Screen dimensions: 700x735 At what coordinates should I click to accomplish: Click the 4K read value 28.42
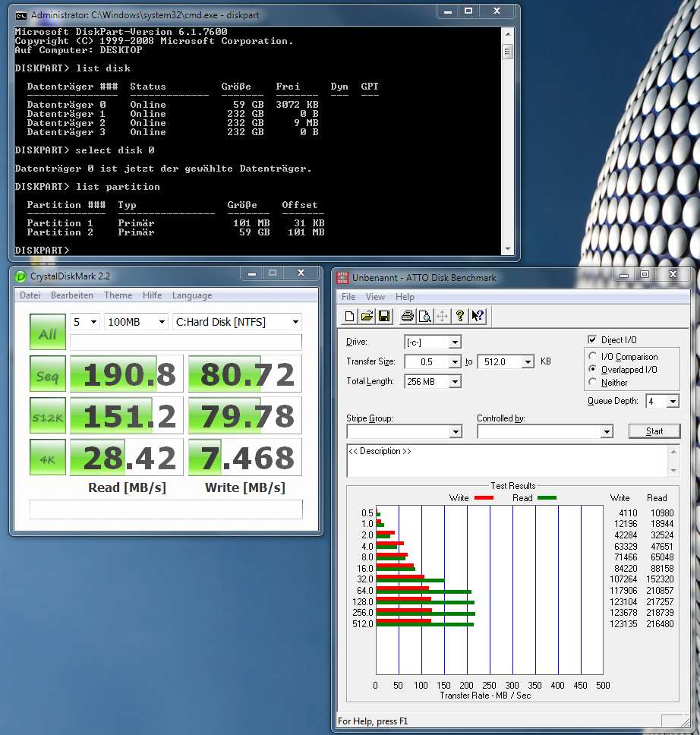coord(127,457)
